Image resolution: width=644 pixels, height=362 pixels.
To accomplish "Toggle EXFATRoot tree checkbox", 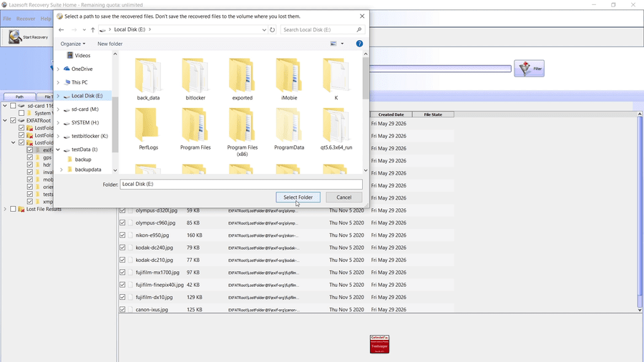I will (13, 120).
